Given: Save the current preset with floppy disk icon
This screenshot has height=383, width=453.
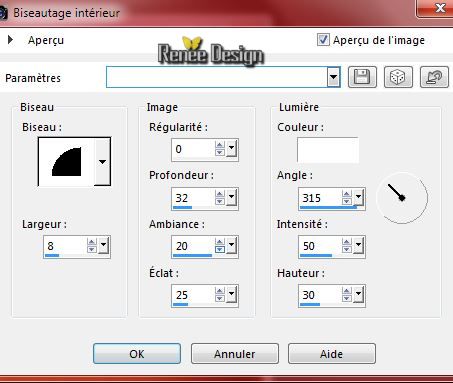Looking at the screenshot, I should pyautogui.click(x=362, y=77).
